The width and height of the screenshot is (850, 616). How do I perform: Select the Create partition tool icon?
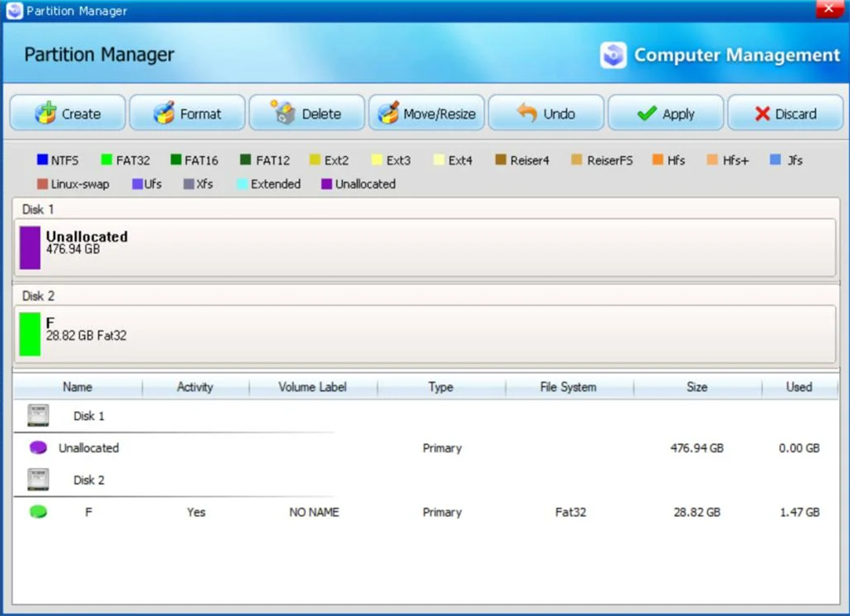pos(47,112)
